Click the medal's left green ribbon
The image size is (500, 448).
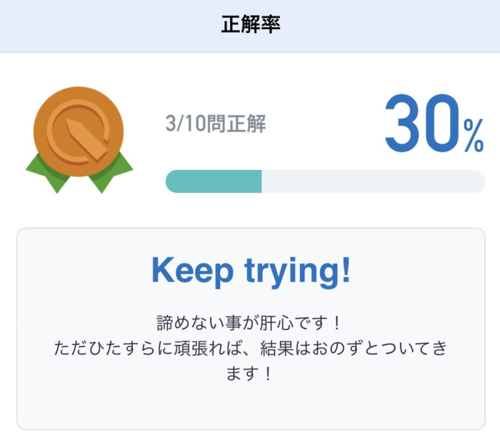[48, 174]
